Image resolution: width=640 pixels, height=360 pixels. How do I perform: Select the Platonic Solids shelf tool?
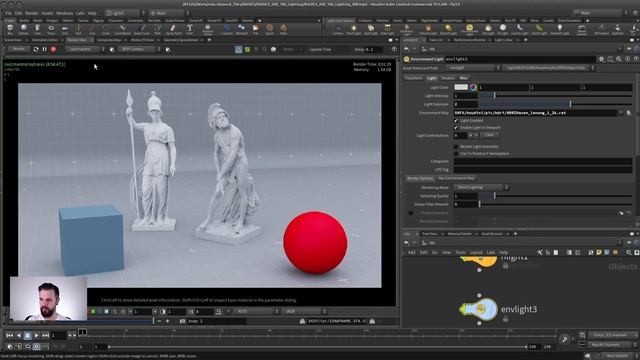207,29
